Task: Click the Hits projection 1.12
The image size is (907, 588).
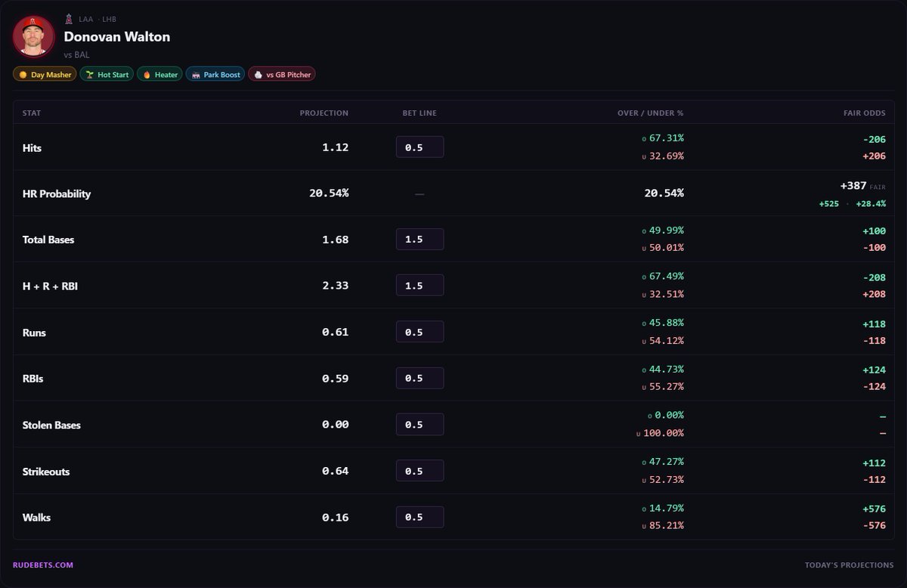Action: 336,147
